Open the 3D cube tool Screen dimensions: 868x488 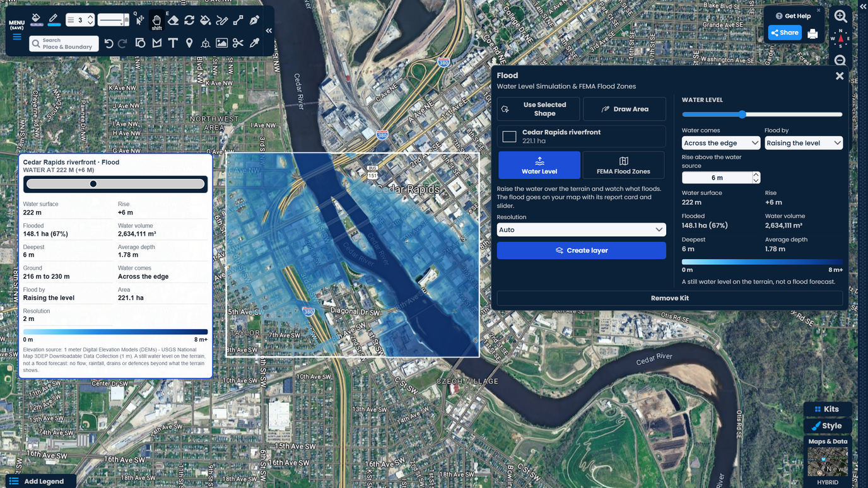pyautogui.click(x=206, y=43)
